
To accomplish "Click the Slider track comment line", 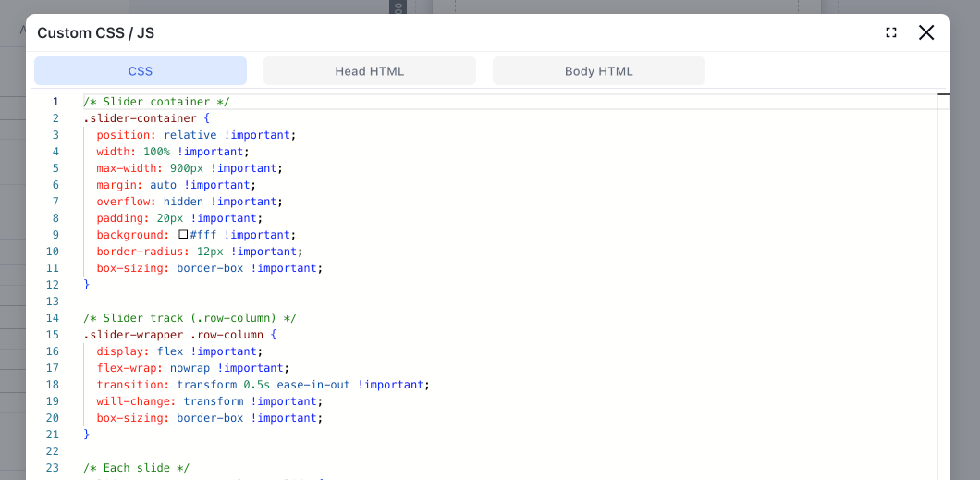I will pos(190,318).
